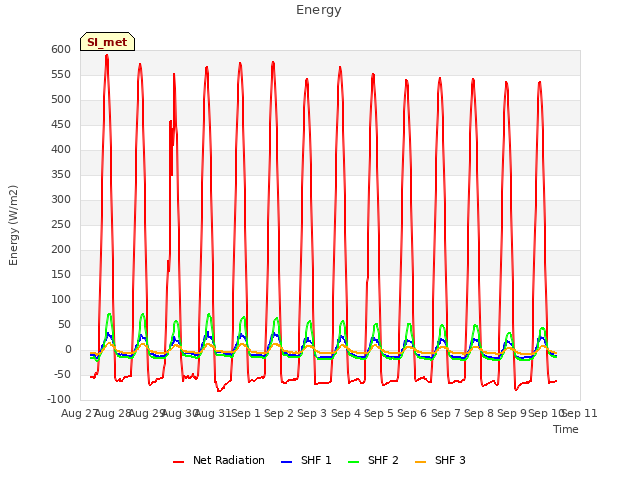This screenshot has width=640, height=480.
Task: Toggle the Net Radiation legend entry
Action: pyautogui.click(x=219, y=460)
